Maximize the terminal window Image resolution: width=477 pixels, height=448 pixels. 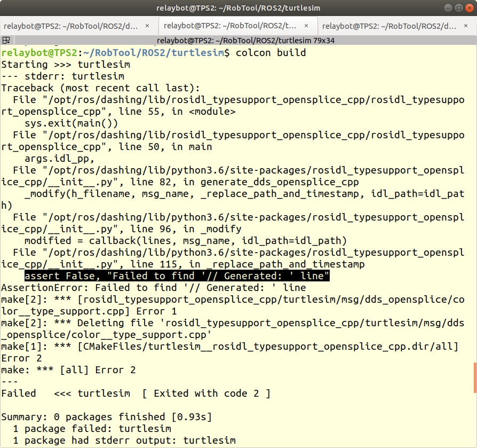pyautogui.click(x=459, y=8)
